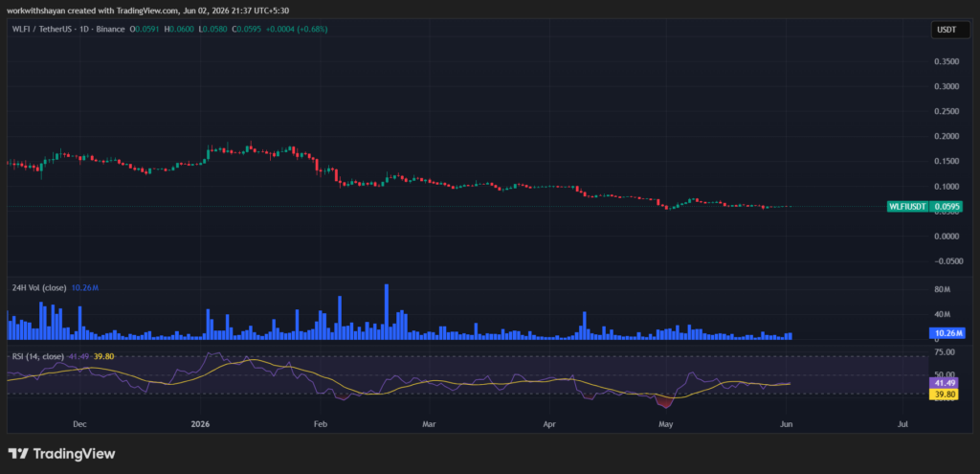Click the May label on the time axis
This screenshot has height=474, width=980.
click(666, 424)
